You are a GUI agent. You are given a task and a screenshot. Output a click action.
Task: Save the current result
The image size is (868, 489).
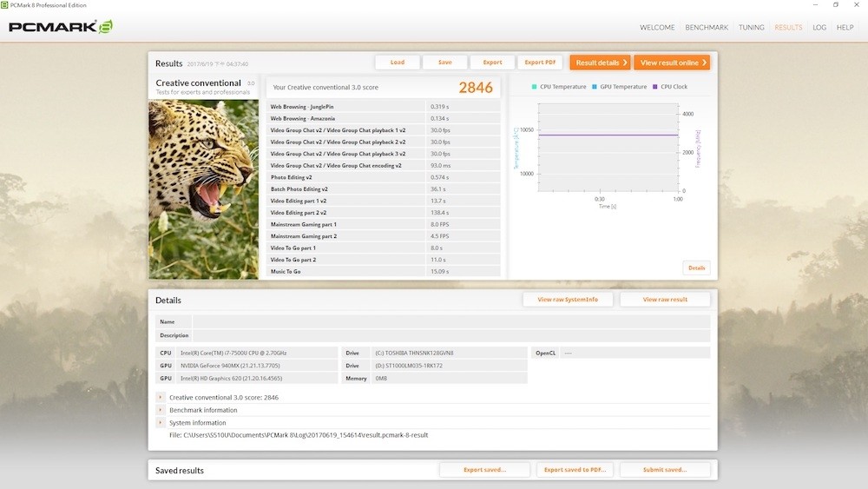(444, 63)
